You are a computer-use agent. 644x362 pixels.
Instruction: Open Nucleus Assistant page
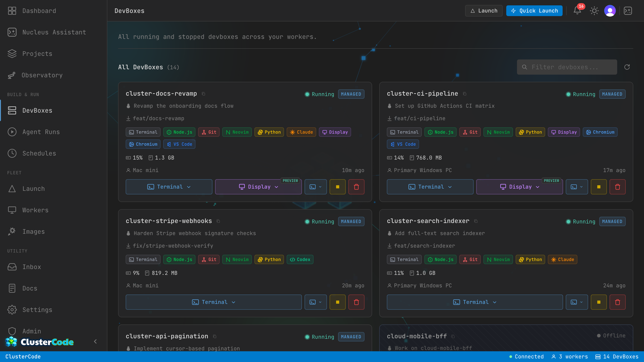[x=53, y=32]
